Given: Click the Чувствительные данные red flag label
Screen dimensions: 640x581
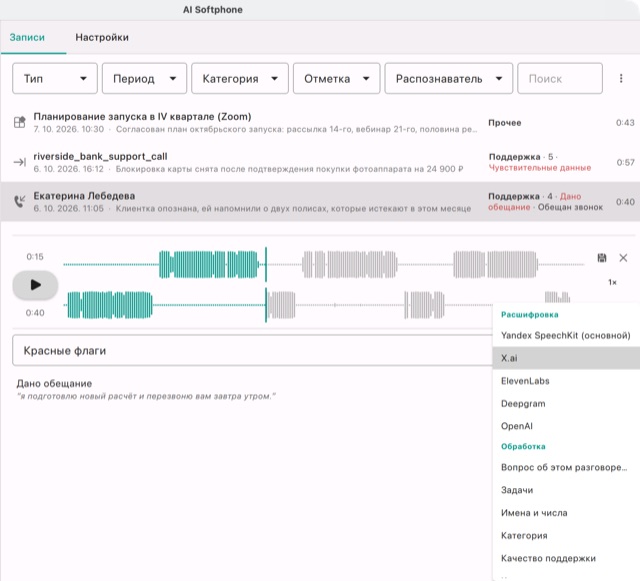Looking at the screenshot, I should coord(540,167).
